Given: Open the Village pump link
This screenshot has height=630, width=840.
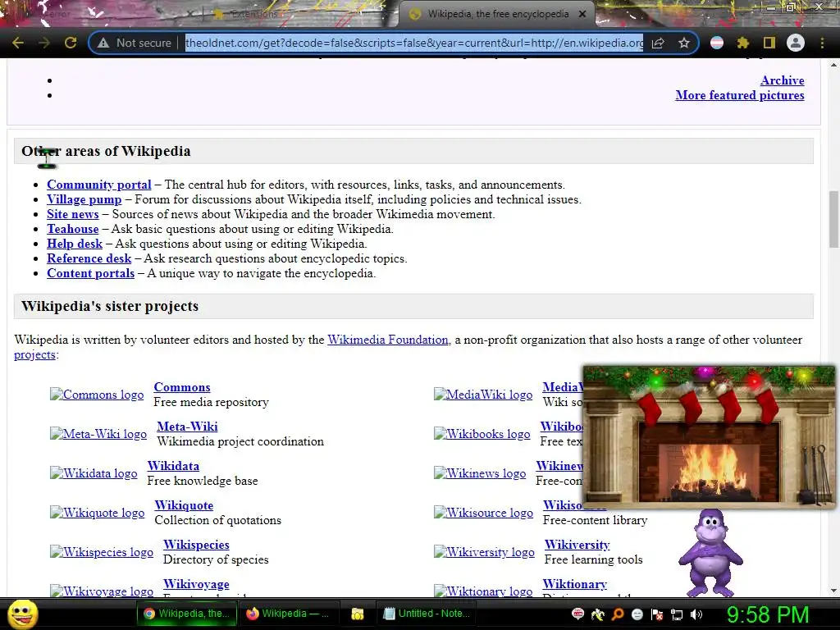Looking at the screenshot, I should pyautogui.click(x=84, y=200).
